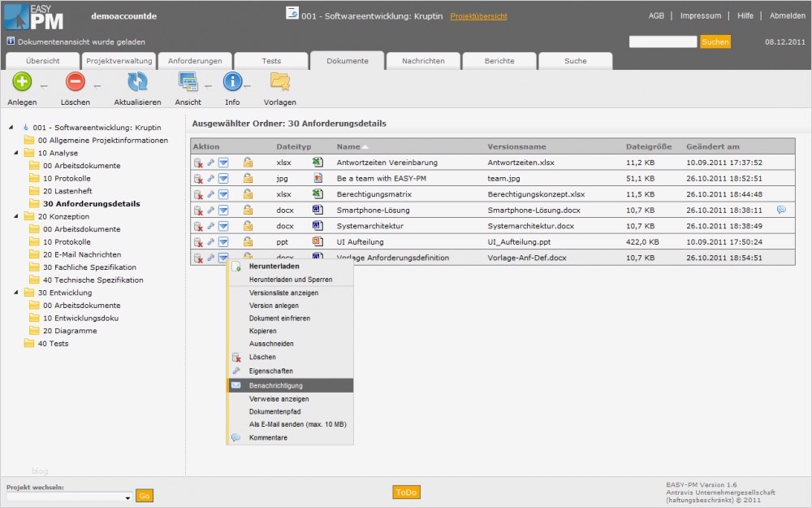Click the Impressum link

pos(701,15)
